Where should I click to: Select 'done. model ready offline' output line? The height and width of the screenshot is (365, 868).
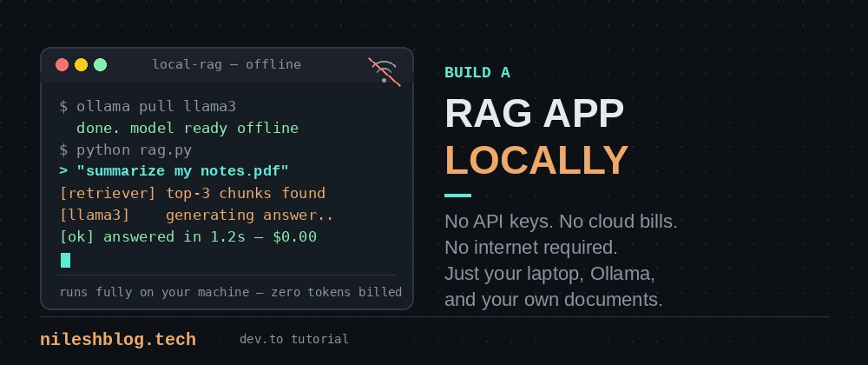coord(187,128)
